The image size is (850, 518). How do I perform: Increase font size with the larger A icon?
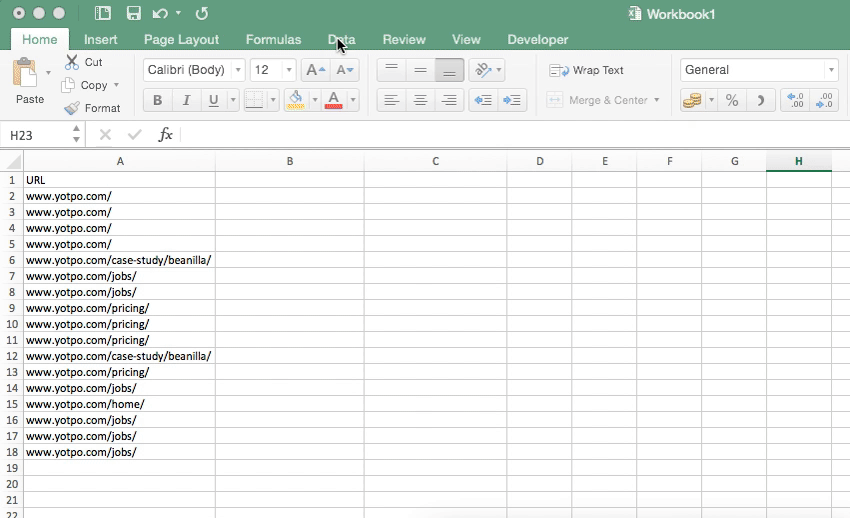(x=314, y=70)
